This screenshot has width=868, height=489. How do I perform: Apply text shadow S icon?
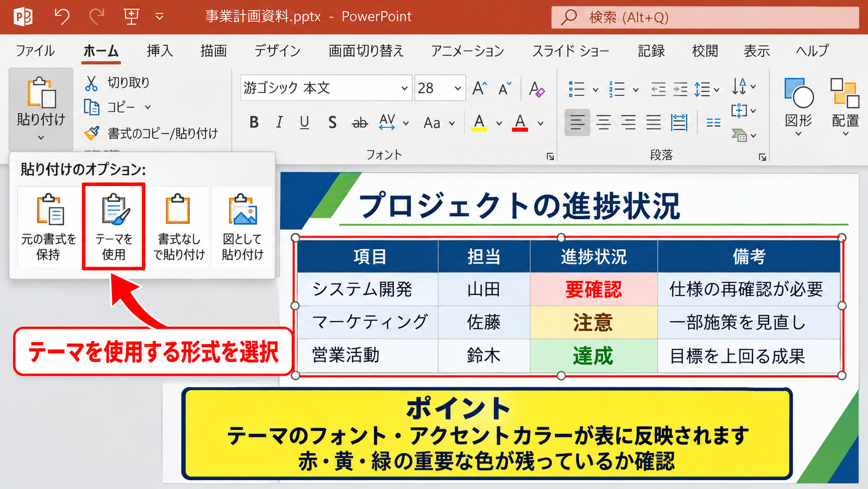(332, 123)
